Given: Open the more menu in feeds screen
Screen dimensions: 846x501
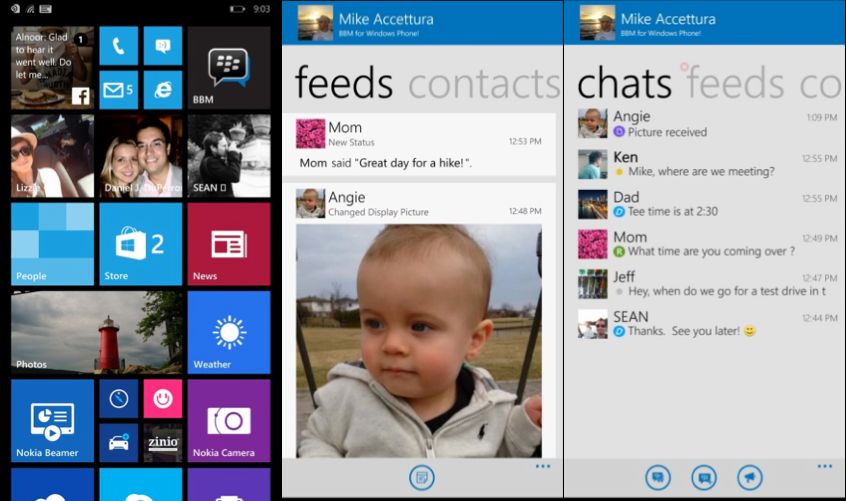Looking at the screenshot, I should click(543, 466).
